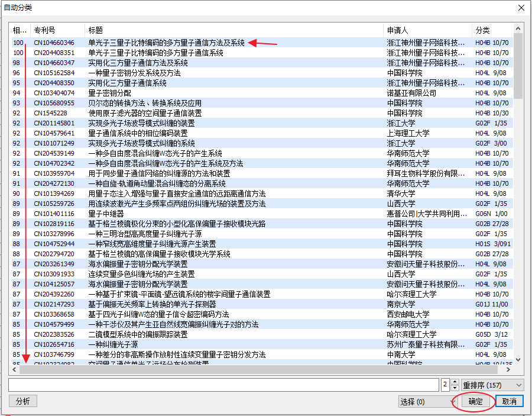Screen dimensions: 532x416
Task: Sort by the 标题 column header
Action: coord(233,30)
